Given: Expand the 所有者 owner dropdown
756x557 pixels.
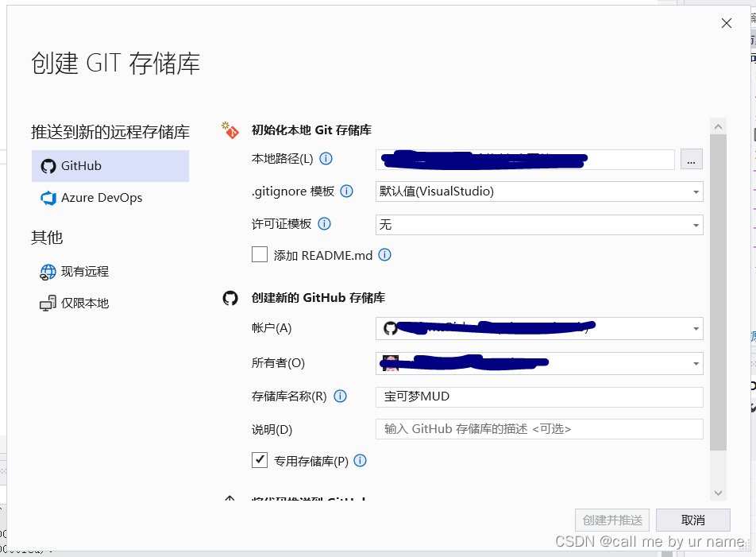Looking at the screenshot, I should coord(696,363).
